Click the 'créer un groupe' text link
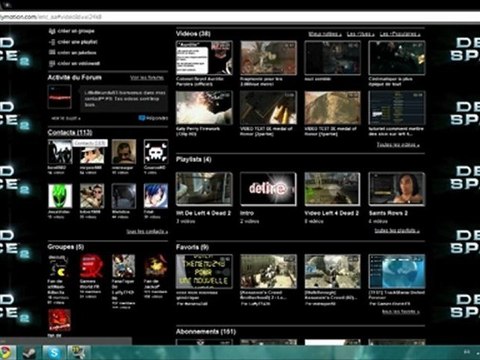 [x=76, y=31]
